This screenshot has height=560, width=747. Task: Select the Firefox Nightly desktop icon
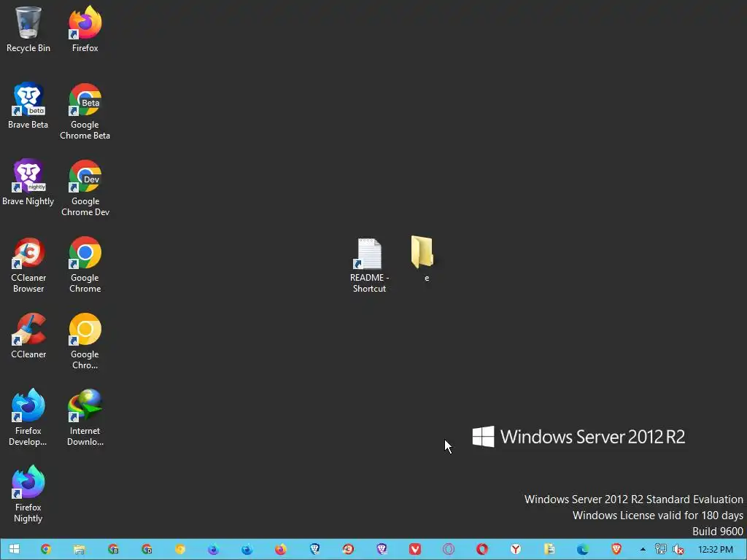(28, 494)
